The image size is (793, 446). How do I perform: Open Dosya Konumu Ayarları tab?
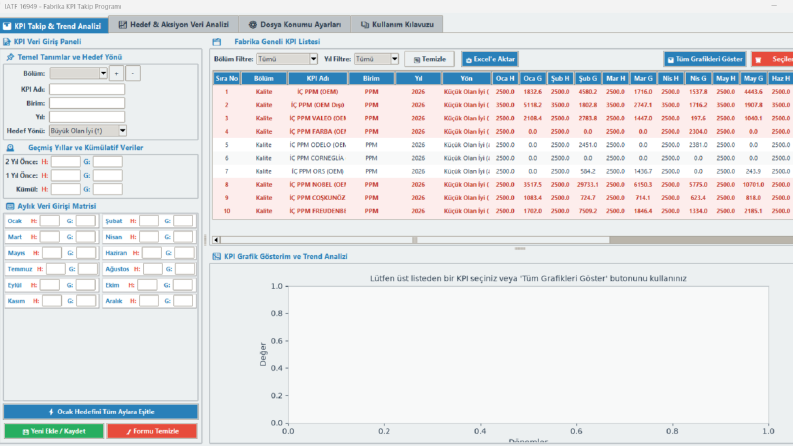(x=295, y=24)
